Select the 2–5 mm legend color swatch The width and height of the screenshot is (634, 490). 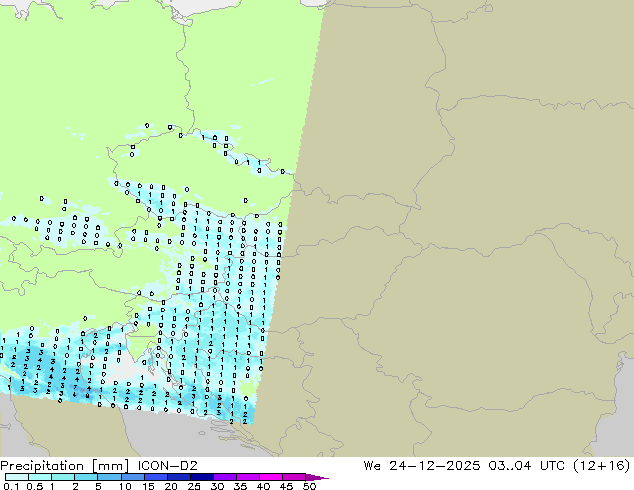86,477
